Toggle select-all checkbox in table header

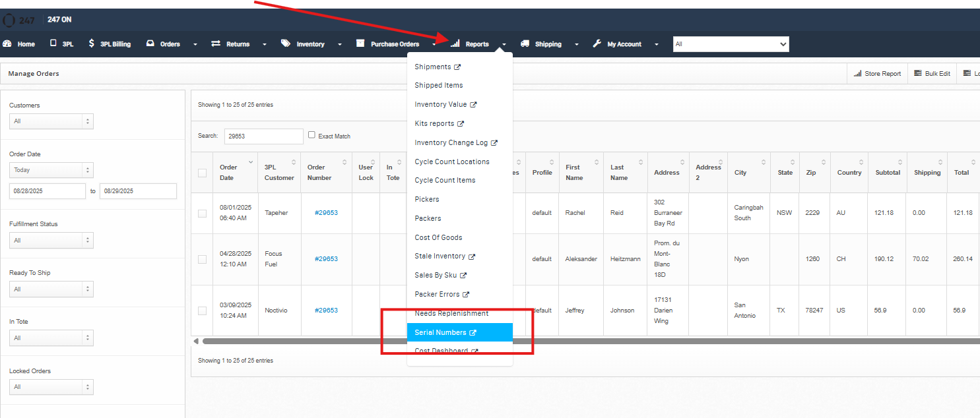pyautogui.click(x=202, y=173)
